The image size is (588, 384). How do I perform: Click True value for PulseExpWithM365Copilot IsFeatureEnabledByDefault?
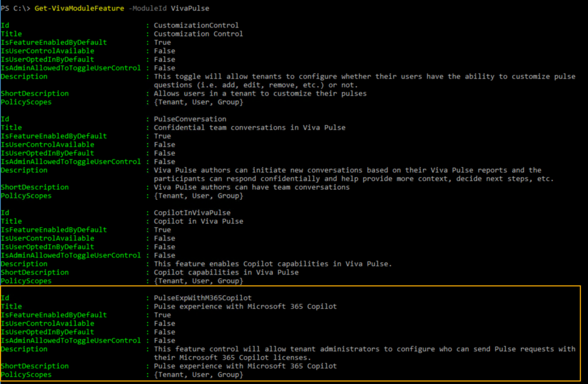(163, 315)
